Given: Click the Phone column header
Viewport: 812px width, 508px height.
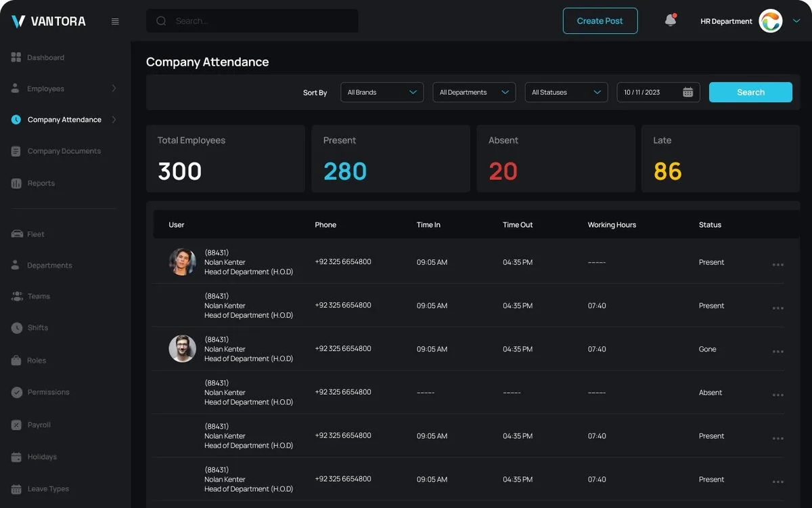Looking at the screenshot, I should (325, 225).
